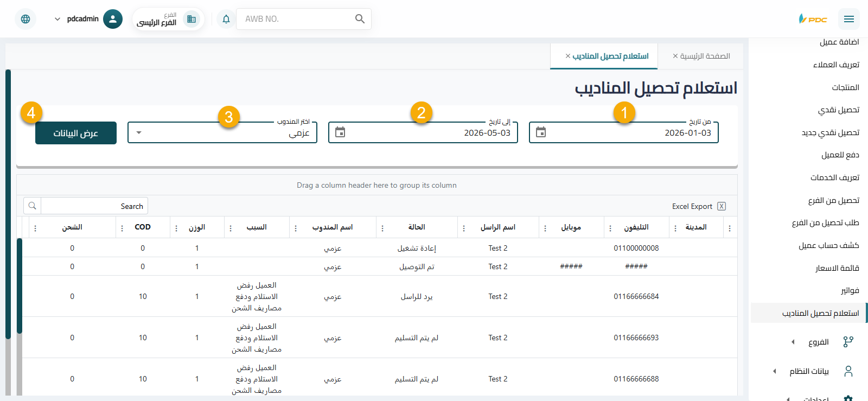Click status cell تم التوصيل

point(417,266)
